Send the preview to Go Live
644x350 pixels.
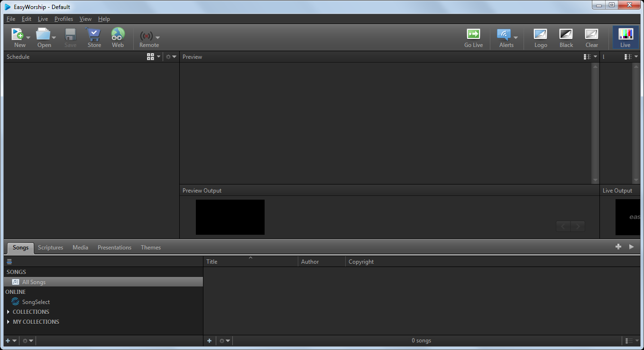[473, 37]
